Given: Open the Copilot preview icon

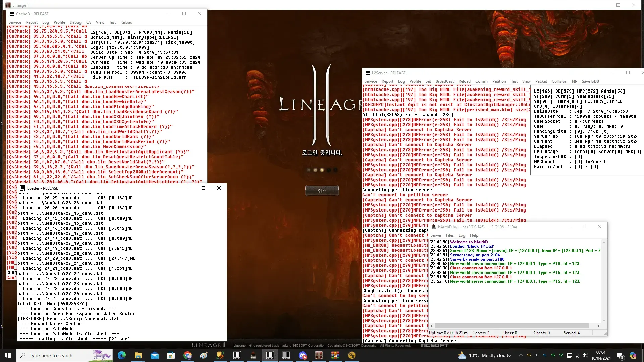Looking at the screenshot, I should click(633, 355).
